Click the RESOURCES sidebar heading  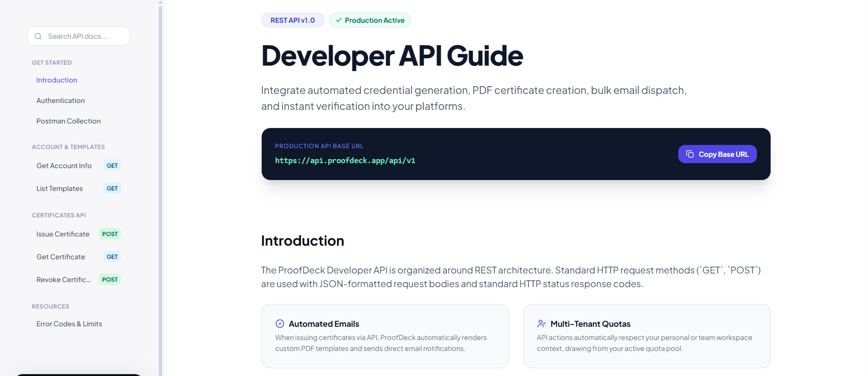[51, 307]
